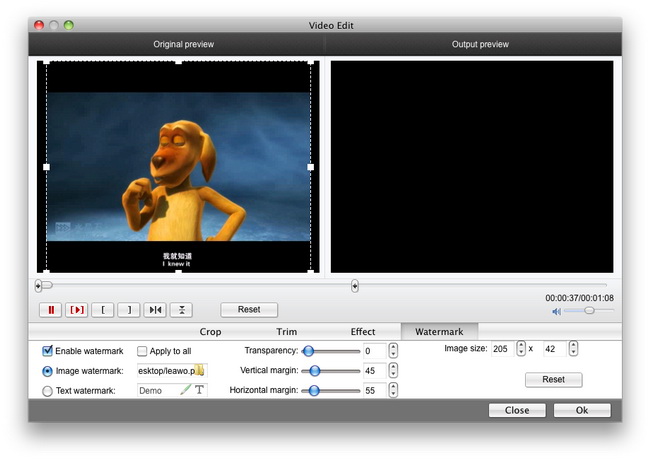Open the Effect tab
This screenshot has height=461, width=650.
(363, 332)
